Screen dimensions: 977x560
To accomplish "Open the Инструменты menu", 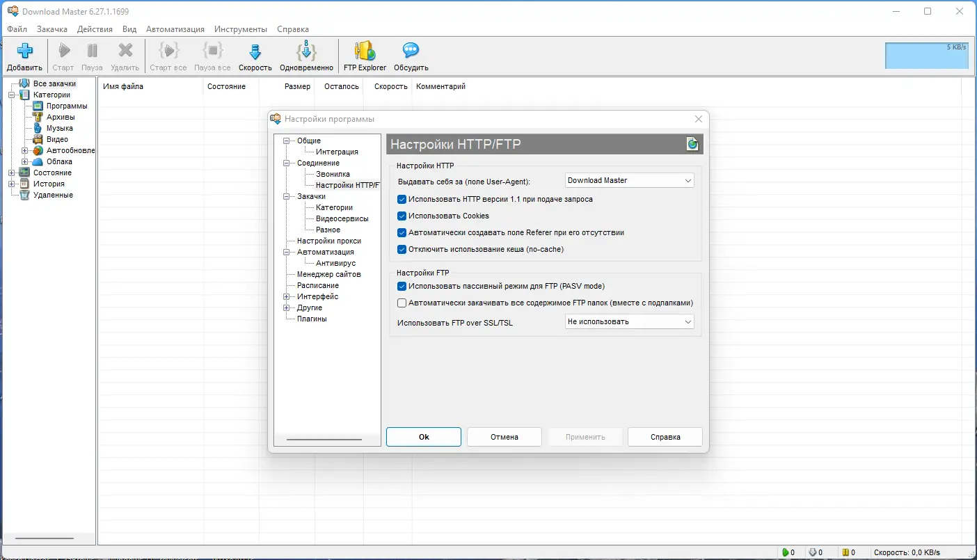I will [241, 29].
